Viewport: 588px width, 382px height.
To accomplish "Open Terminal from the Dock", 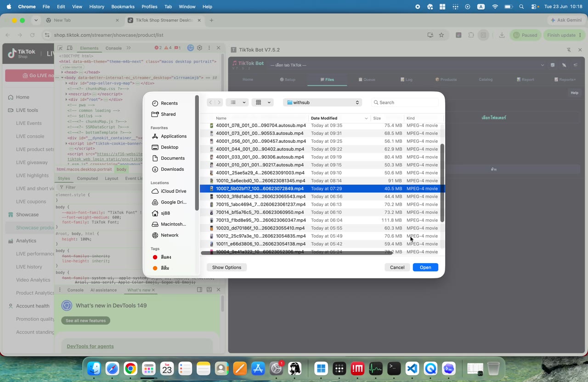I will tap(394, 368).
